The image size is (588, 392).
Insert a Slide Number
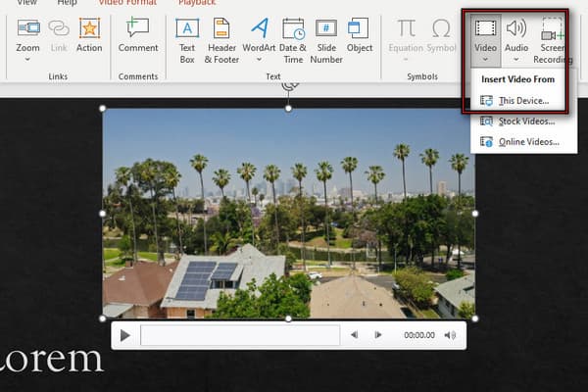point(326,40)
